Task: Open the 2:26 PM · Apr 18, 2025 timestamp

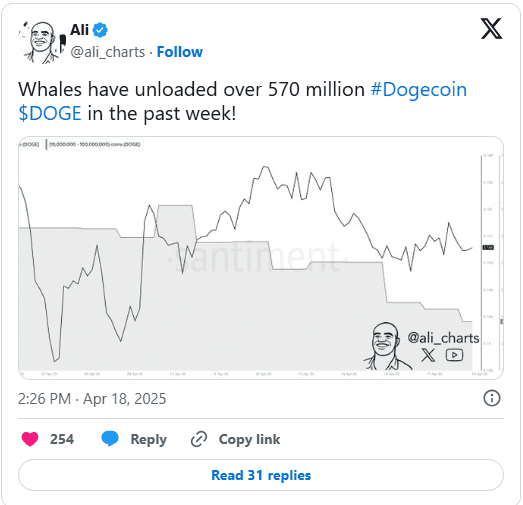Action: click(92, 399)
